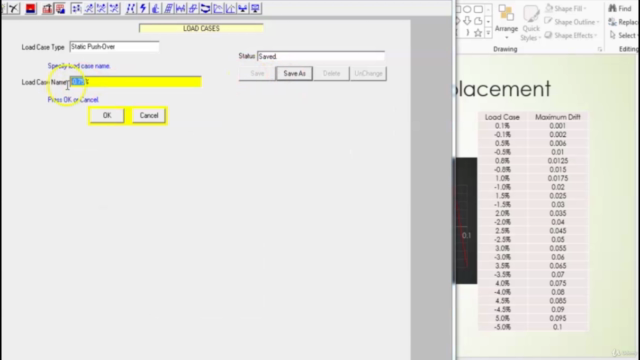The height and width of the screenshot is (360, 640).
Task: Click the red building-with-crane toolbar icon
Action: (x=47, y=9)
